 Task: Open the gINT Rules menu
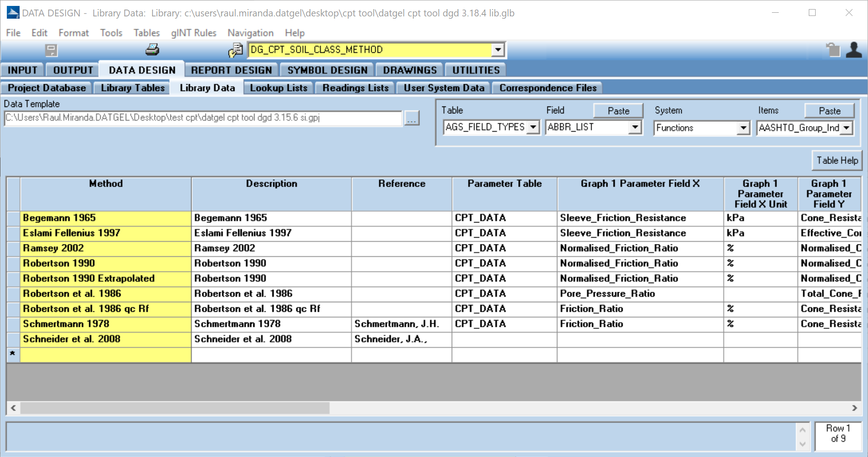click(194, 33)
